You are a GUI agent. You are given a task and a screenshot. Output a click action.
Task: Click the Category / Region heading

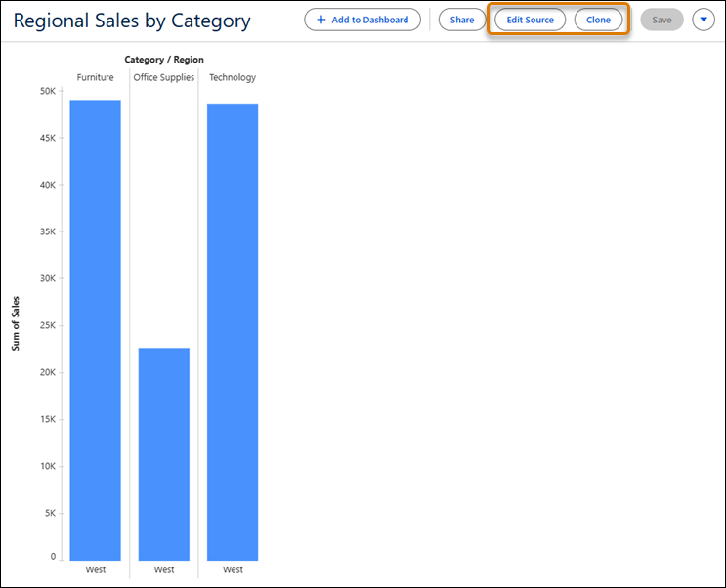pos(164,60)
